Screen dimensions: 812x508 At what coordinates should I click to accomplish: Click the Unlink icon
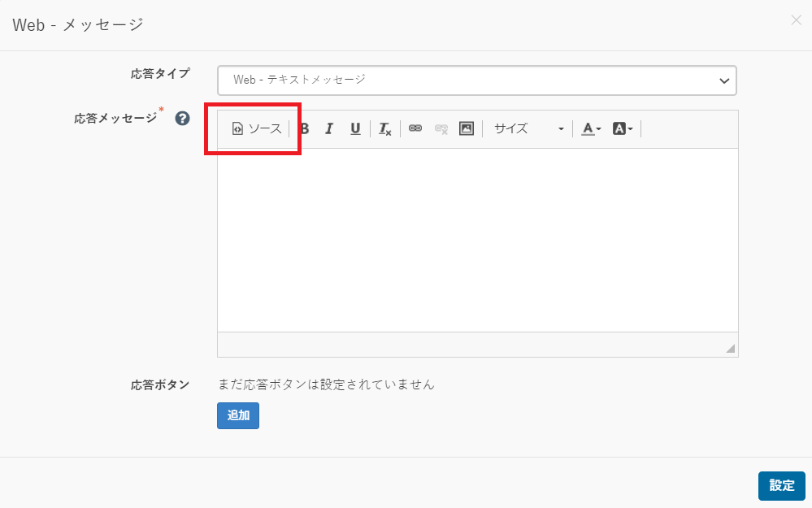pyautogui.click(x=441, y=128)
